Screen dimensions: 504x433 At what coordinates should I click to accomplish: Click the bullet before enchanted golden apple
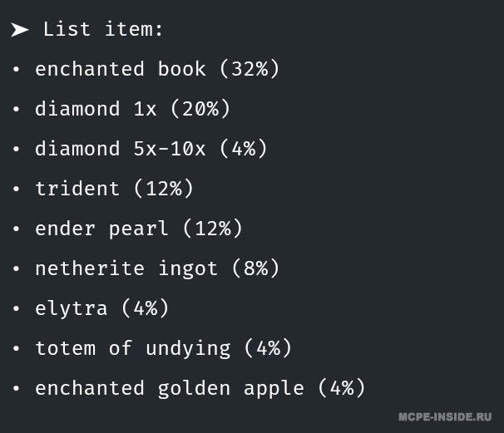click(16, 389)
